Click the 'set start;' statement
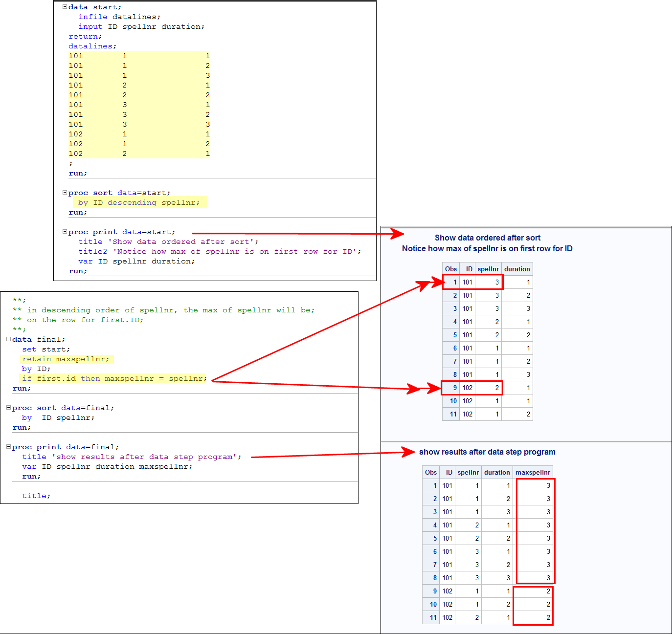The height and width of the screenshot is (634, 672). pyautogui.click(x=46, y=350)
